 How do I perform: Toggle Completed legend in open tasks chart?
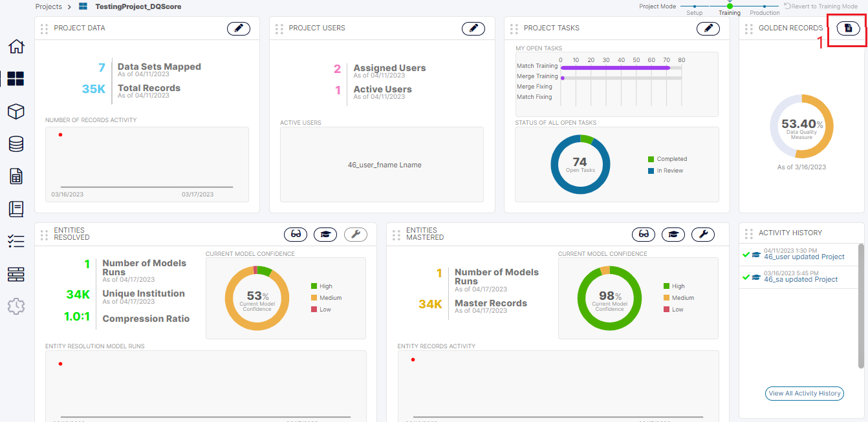pyautogui.click(x=671, y=159)
